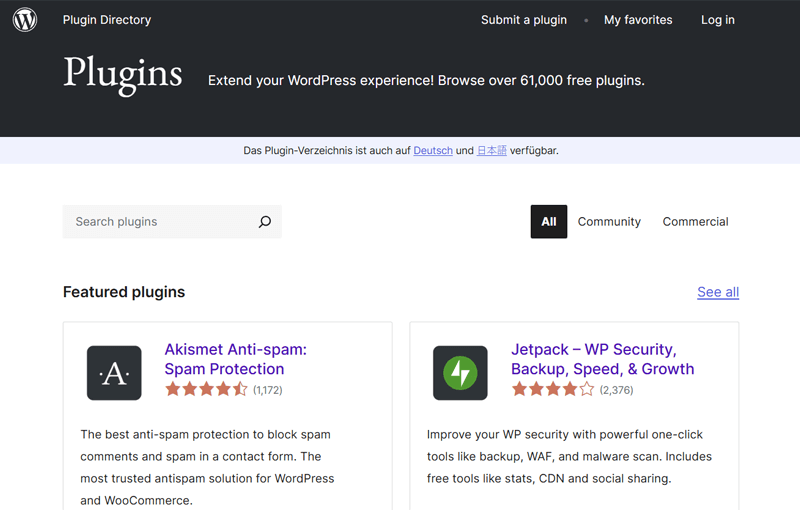Click Log in
Screen dimensions: 800x510
point(717,20)
